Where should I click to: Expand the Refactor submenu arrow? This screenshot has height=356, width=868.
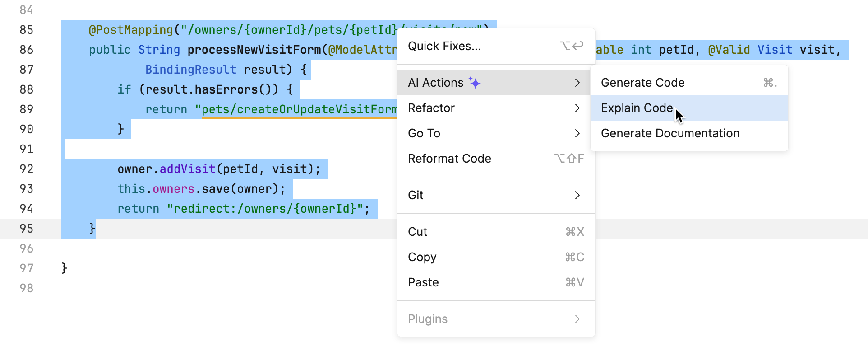(577, 108)
